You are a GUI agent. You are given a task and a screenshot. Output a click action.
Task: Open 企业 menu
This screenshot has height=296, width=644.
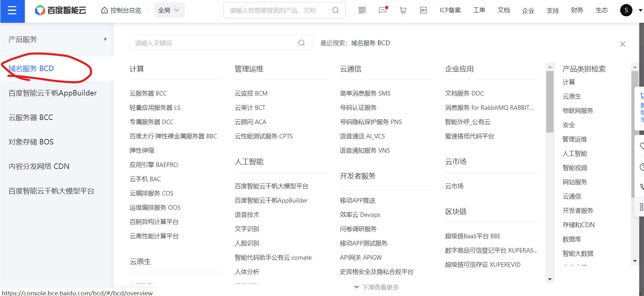[x=528, y=11]
